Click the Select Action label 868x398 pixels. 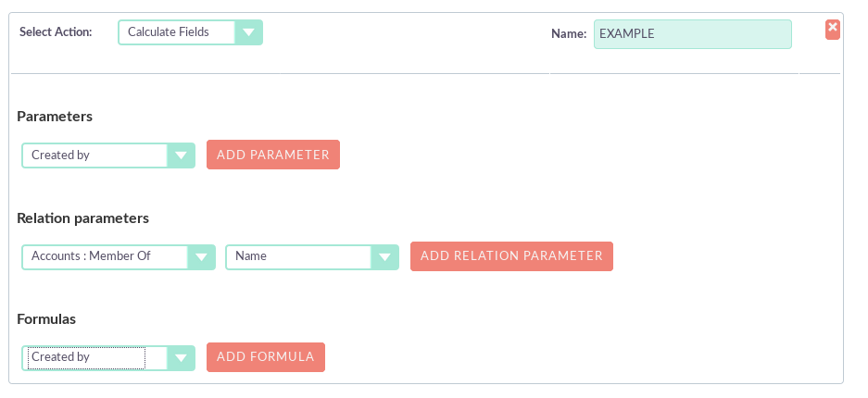click(56, 32)
